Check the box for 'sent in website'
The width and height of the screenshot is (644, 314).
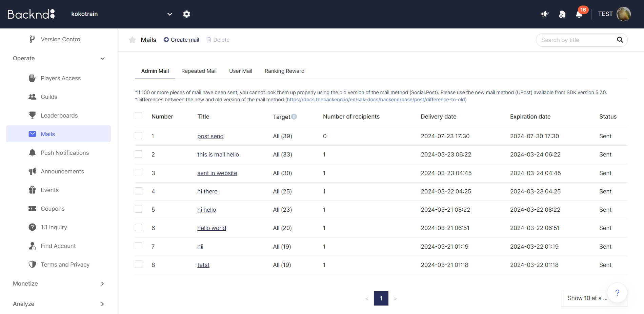(x=138, y=172)
